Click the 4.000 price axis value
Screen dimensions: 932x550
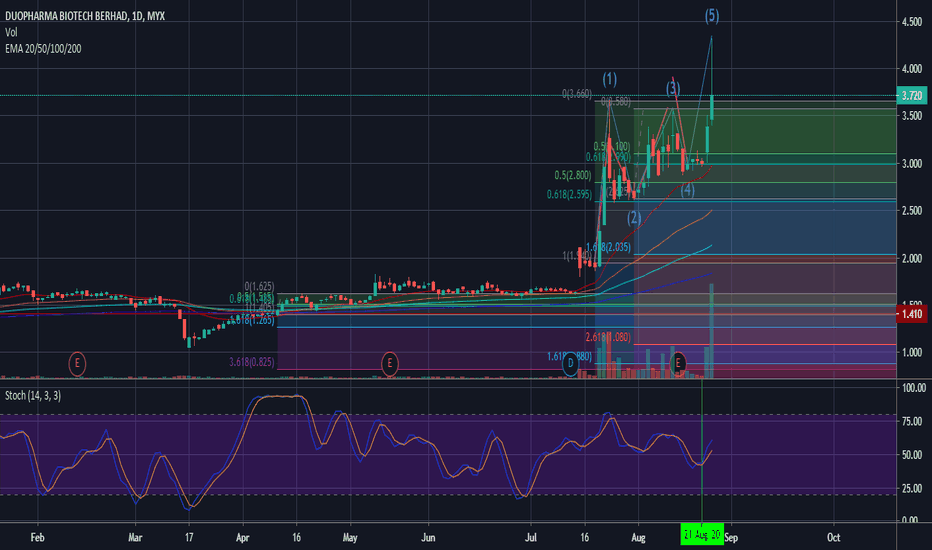(x=912, y=69)
